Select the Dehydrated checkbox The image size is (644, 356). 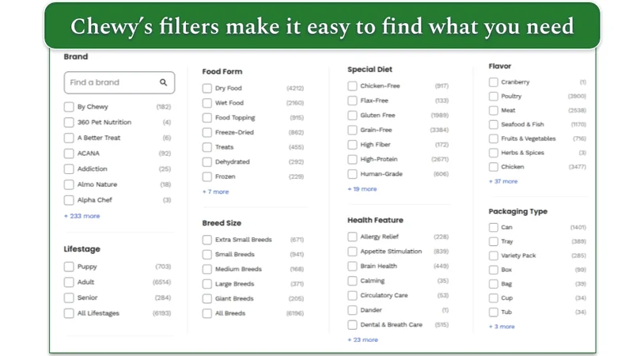click(207, 162)
